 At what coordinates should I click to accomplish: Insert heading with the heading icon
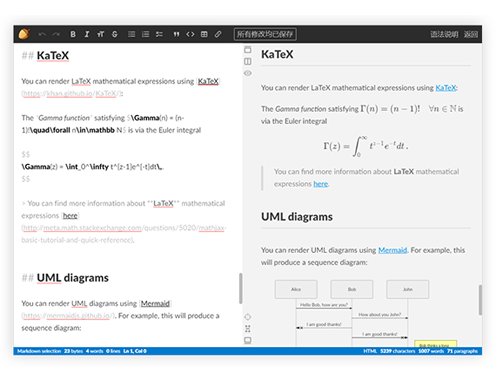tap(101, 34)
